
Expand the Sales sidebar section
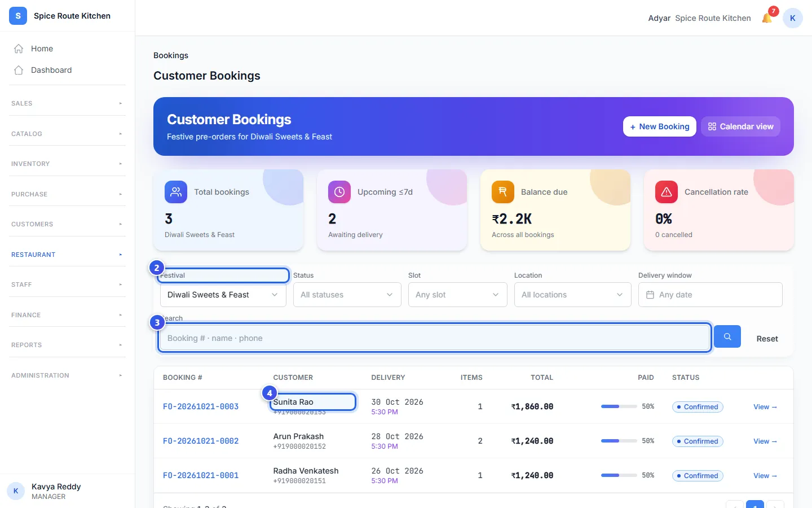(67, 103)
